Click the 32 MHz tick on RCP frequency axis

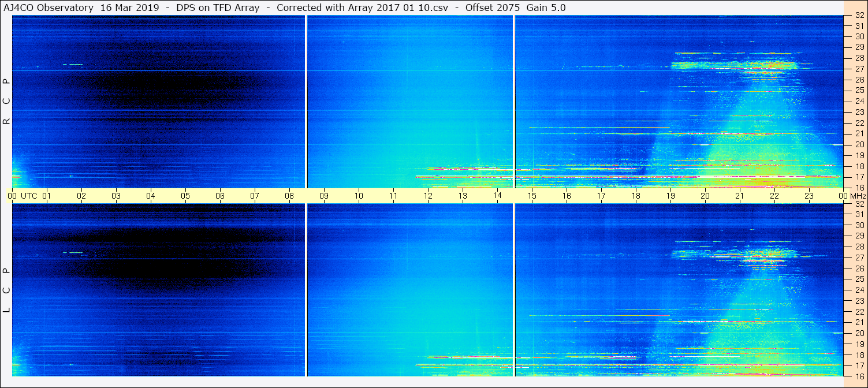859,16
